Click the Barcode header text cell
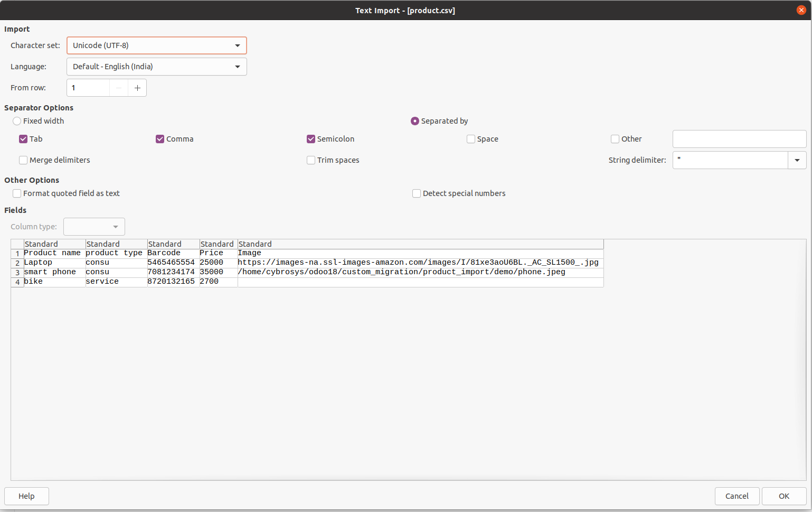812x512 pixels. 173,253
